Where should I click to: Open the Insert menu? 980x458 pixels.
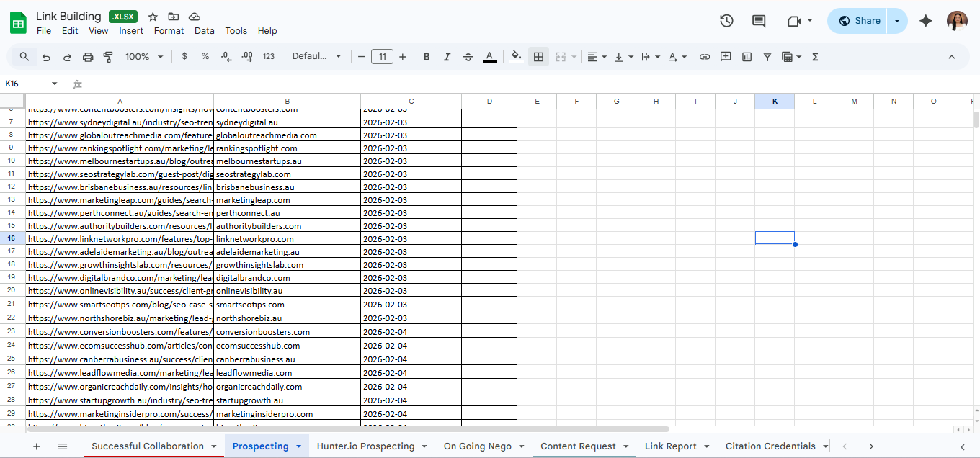[131, 31]
